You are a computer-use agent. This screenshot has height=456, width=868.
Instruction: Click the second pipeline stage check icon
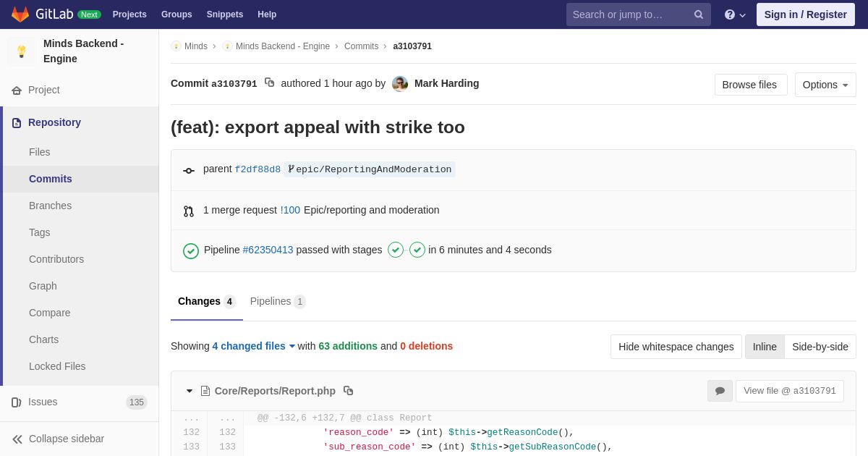pos(417,250)
